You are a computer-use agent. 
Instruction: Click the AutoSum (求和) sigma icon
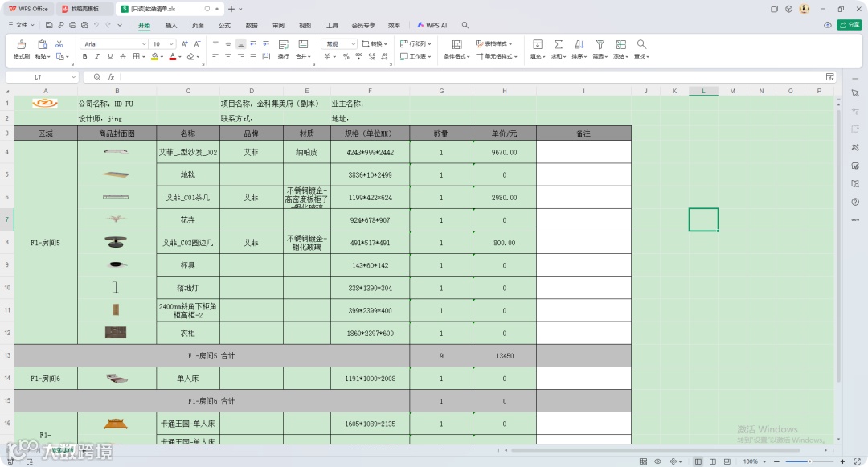click(558, 45)
